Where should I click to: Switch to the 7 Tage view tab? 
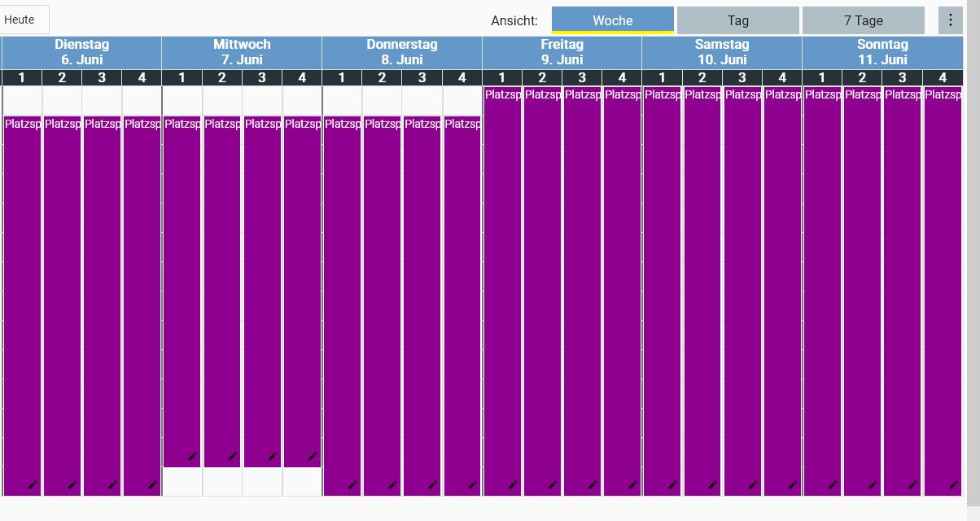(x=864, y=20)
